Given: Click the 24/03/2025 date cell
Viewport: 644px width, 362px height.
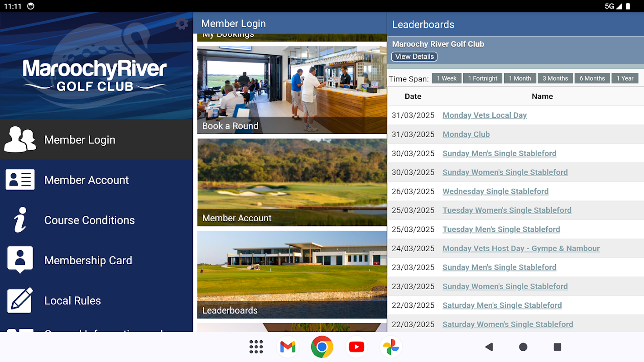Looking at the screenshot, I should (x=413, y=248).
